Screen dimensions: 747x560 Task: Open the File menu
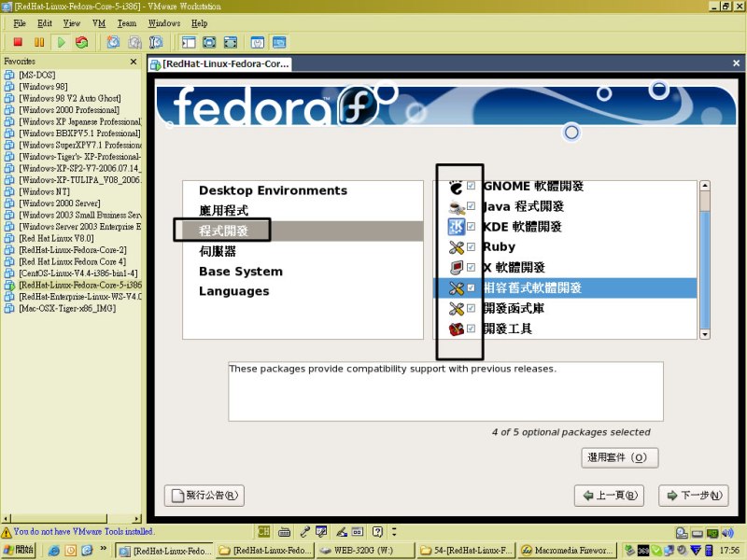tap(20, 23)
